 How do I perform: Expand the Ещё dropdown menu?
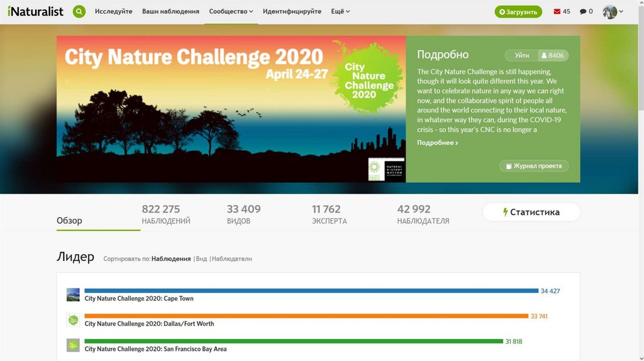coord(340,11)
